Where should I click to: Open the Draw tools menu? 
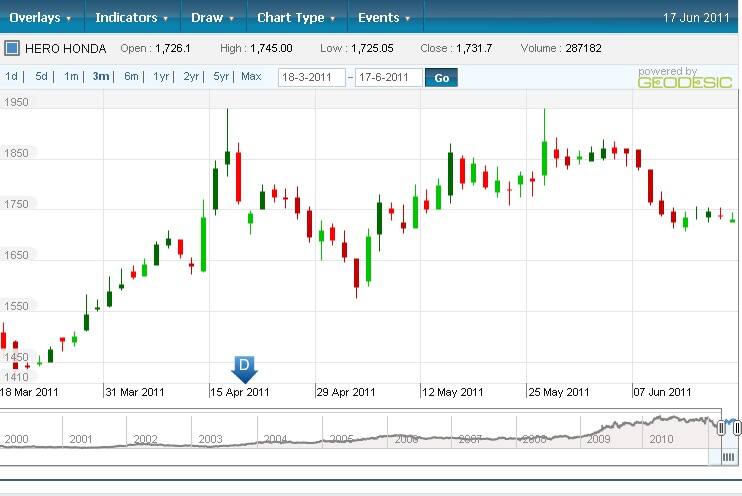[212, 17]
